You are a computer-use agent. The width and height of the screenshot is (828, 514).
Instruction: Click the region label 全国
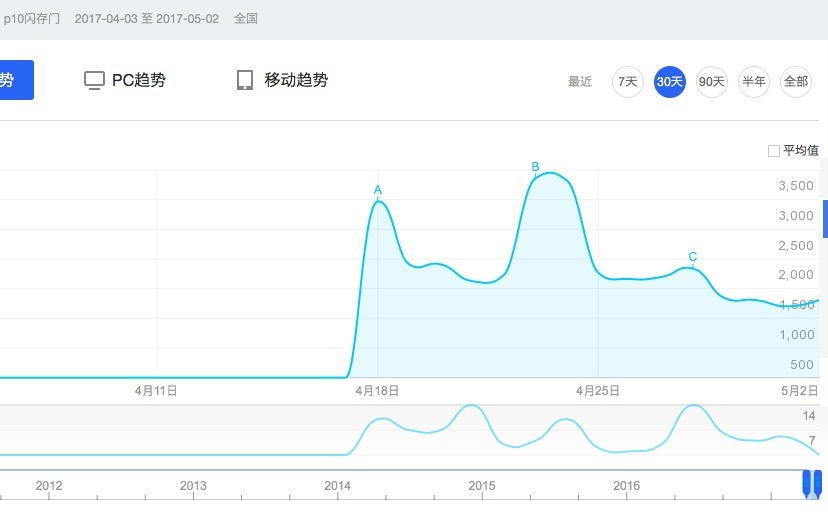click(246, 19)
